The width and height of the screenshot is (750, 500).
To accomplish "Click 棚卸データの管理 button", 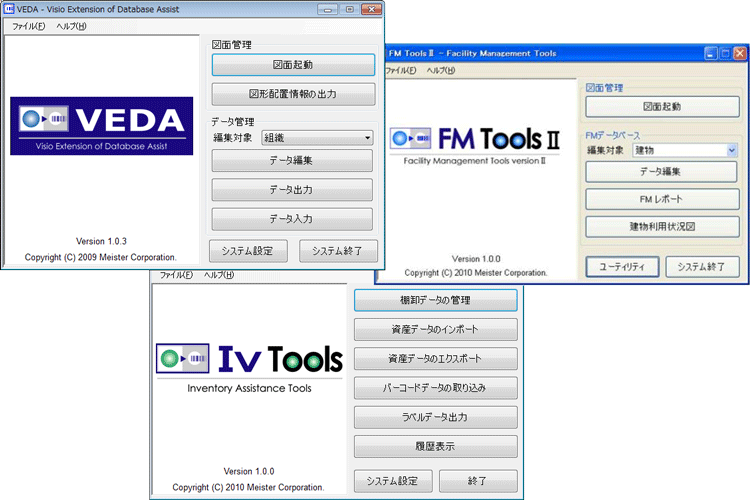I will [436, 300].
